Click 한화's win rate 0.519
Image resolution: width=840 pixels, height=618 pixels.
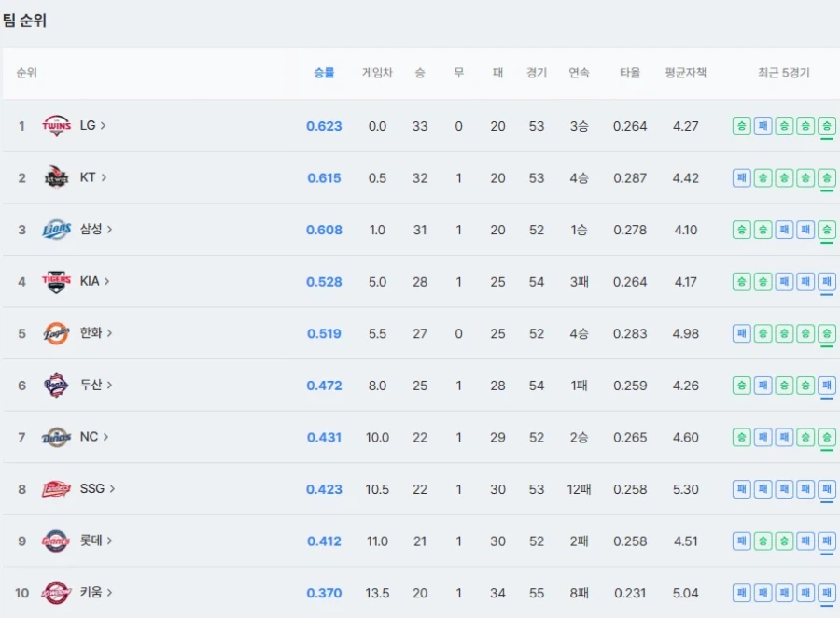(x=324, y=333)
